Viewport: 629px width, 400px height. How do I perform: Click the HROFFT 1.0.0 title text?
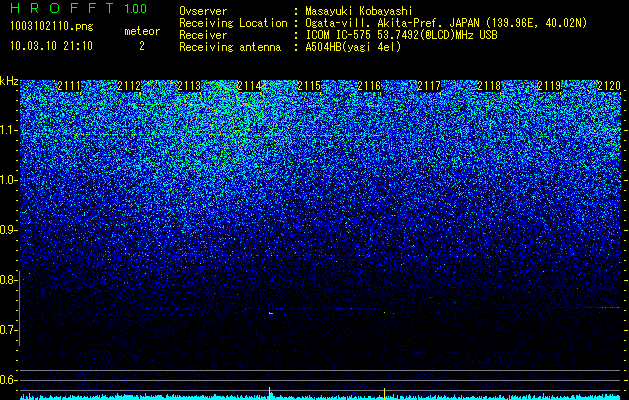[79, 8]
